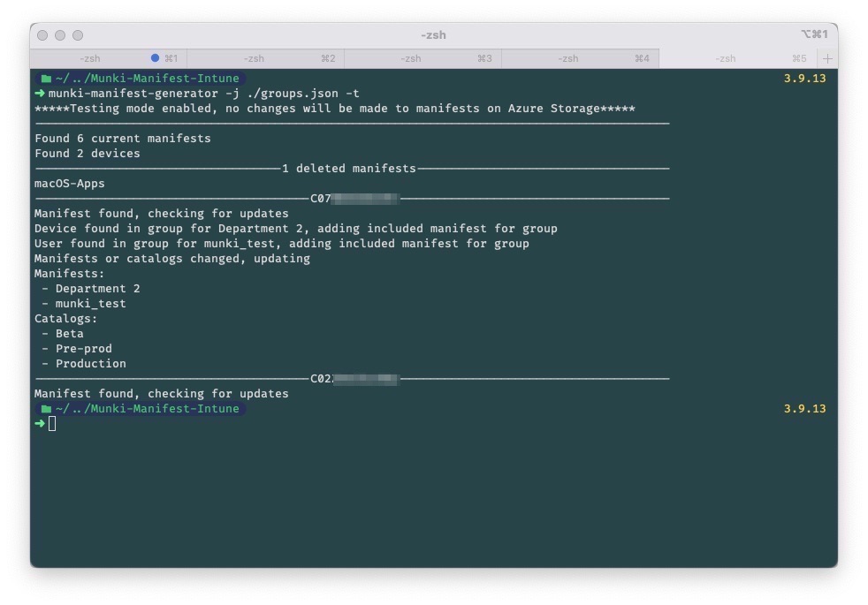Click the folder icon in top prompt
Screen dimensions: 868x605
point(46,79)
